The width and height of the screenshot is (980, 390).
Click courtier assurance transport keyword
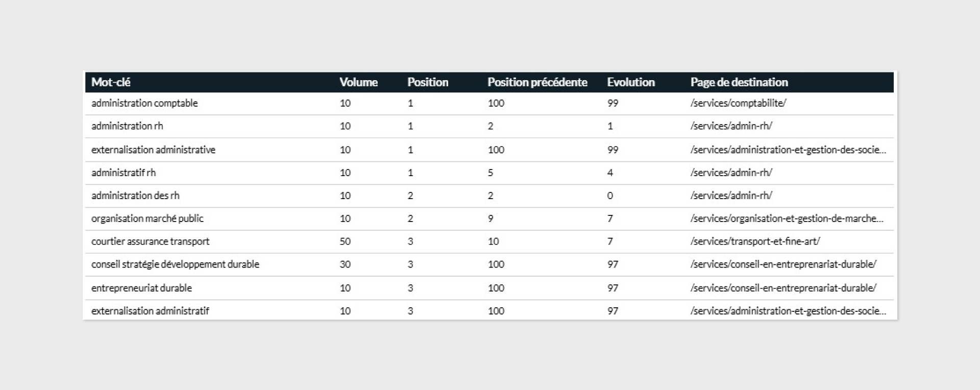point(150,241)
